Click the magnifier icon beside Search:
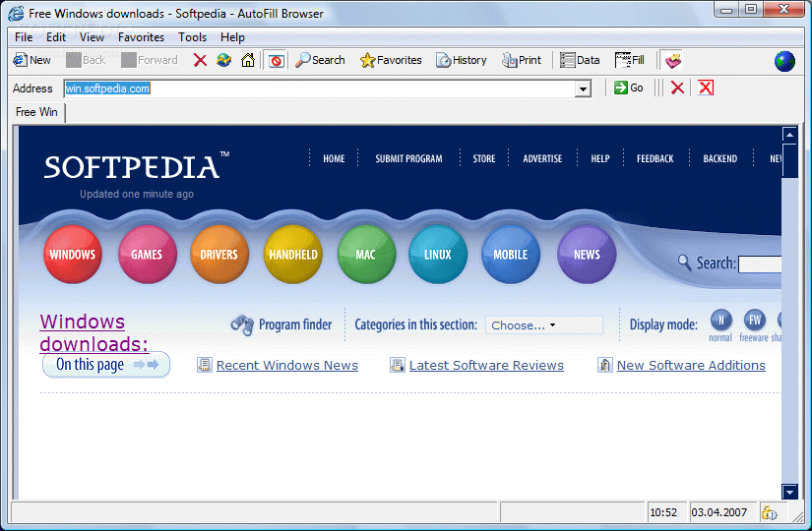 (685, 263)
